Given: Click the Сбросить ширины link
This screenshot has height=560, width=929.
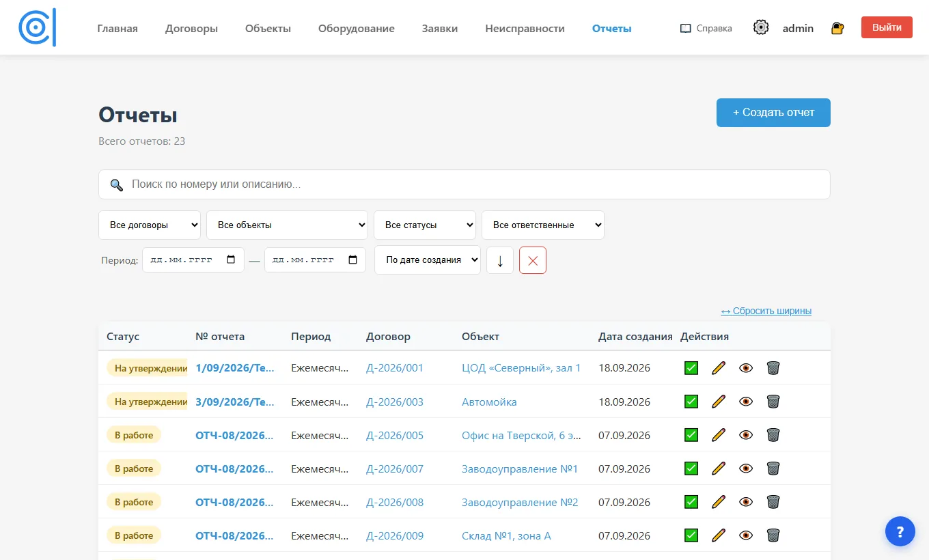Looking at the screenshot, I should 766,311.
